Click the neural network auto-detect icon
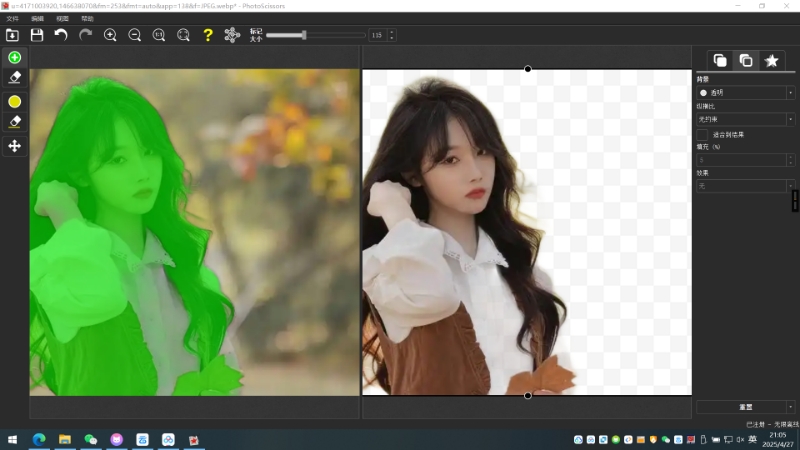This screenshot has width=800, height=450. pyautogui.click(x=232, y=35)
